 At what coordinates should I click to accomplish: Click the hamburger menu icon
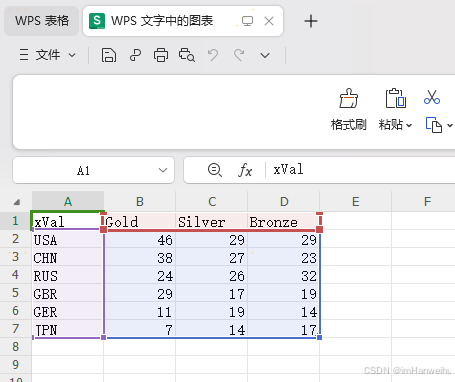(24, 55)
